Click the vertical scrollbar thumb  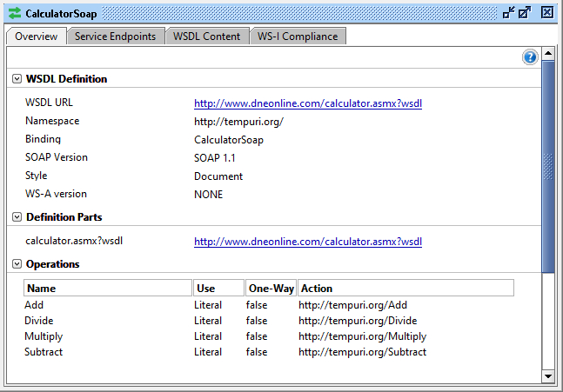click(x=548, y=167)
